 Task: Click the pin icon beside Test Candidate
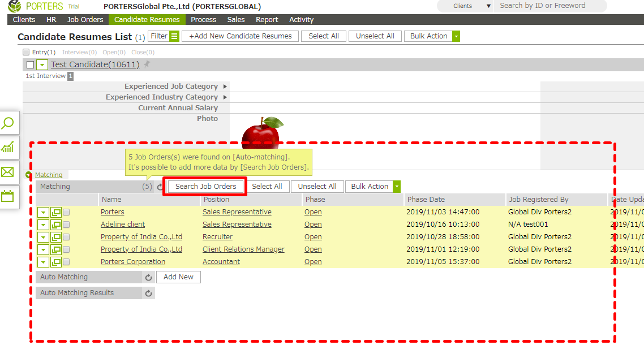pyautogui.click(x=147, y=64)
